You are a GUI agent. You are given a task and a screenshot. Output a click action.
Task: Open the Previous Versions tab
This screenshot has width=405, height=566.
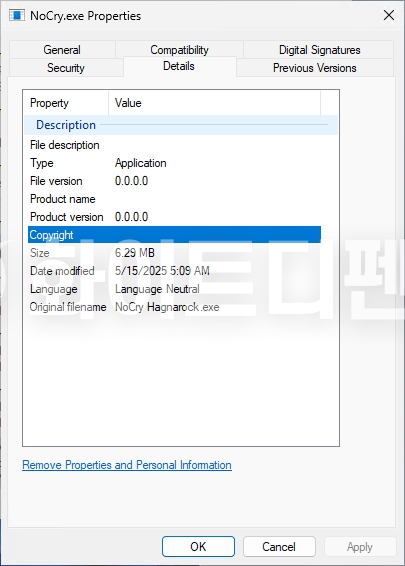point(315,68)
